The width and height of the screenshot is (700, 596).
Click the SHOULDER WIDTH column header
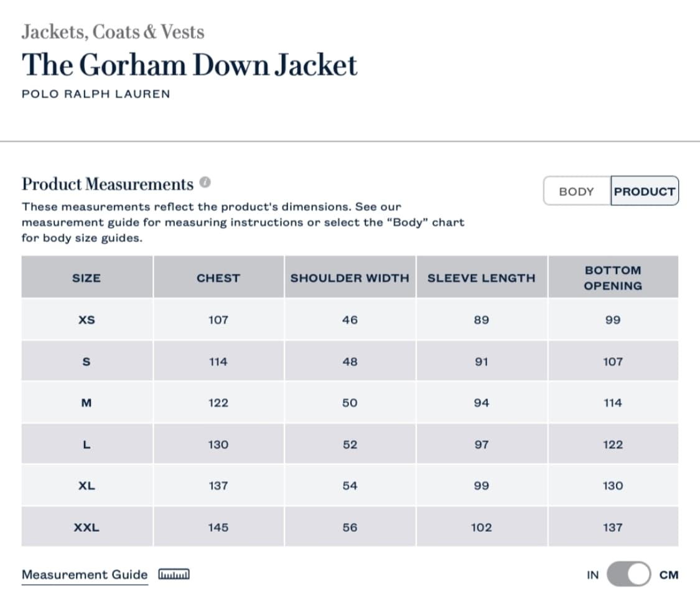[x=350, y=278]
